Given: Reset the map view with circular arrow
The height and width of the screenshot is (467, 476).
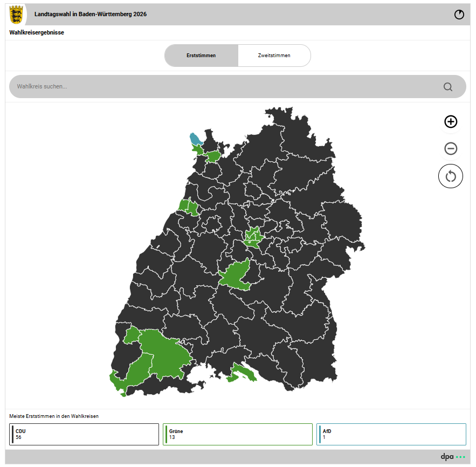Looking at the screenshot, I should (x=451, y=176).
